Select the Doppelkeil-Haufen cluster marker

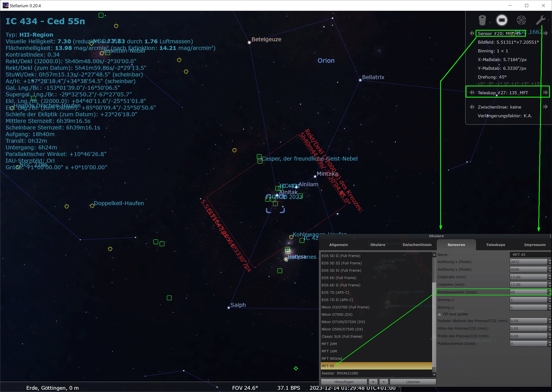[x=92, y=206]
